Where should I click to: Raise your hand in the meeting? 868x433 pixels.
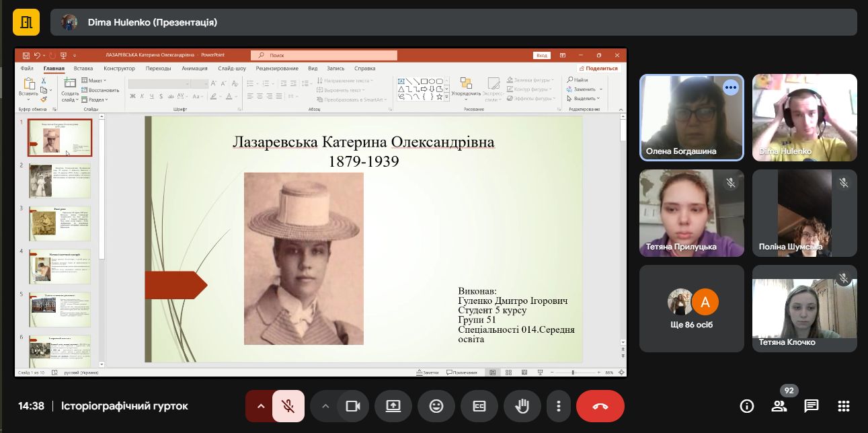[522, 406]
